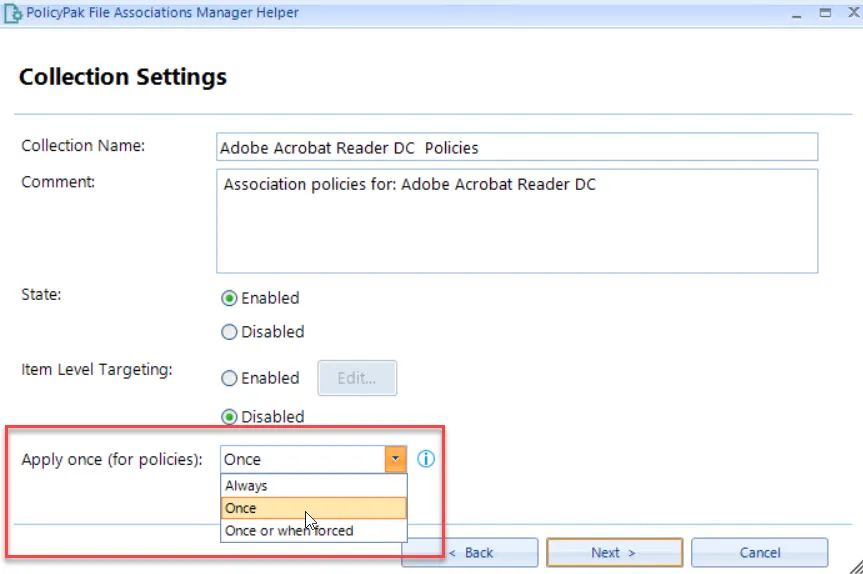Click the blue info icon beside Apply once
This screenshot has width=863, height=574.
(425, 458)
